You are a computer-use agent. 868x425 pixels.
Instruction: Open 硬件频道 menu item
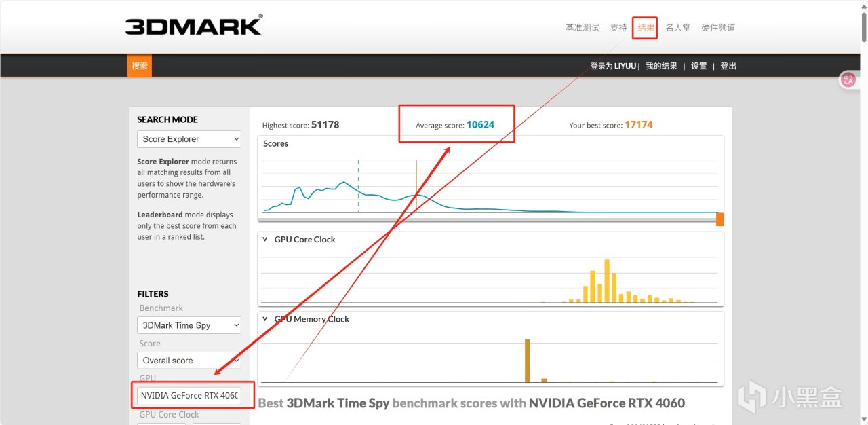tap(718, 28)
